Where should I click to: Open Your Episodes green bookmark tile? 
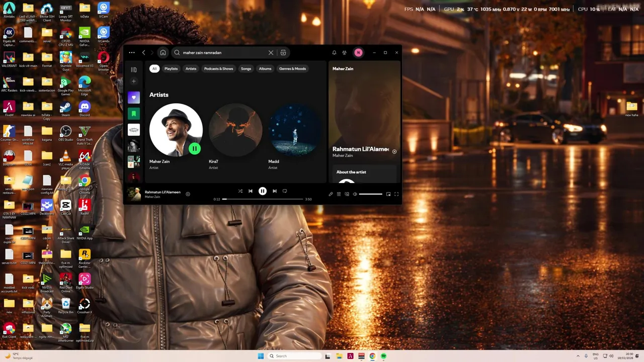click(133, 114)
